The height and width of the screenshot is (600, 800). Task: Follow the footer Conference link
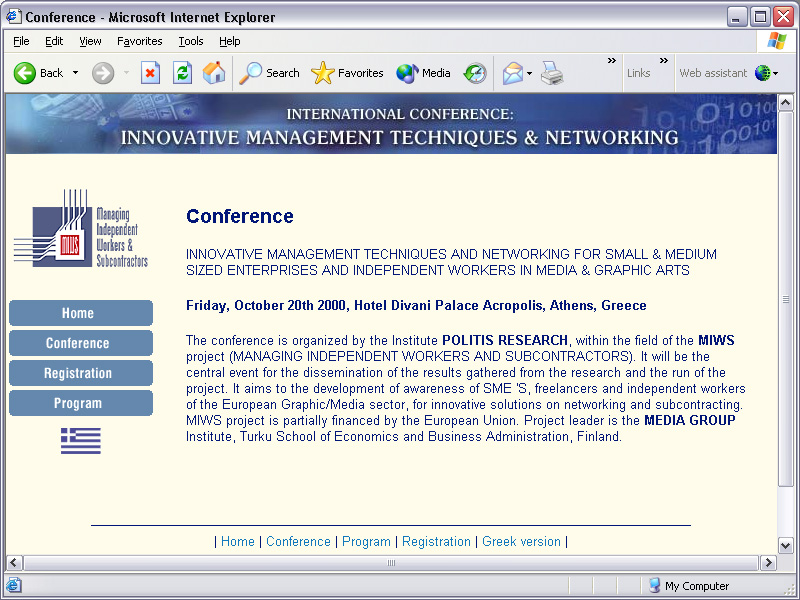click(x=298, y=541)
